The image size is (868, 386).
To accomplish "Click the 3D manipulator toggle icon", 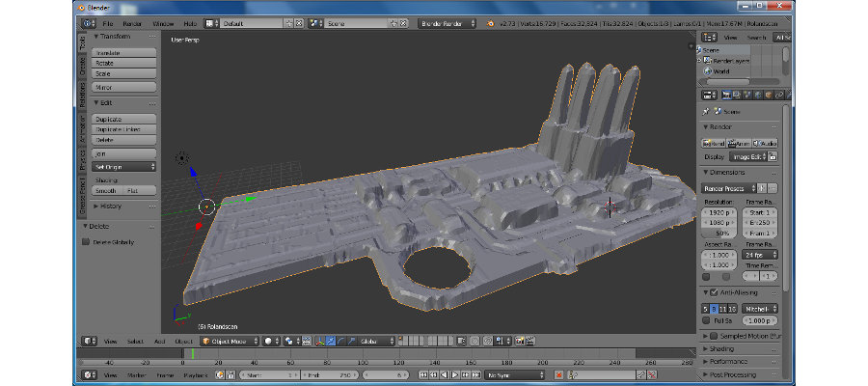I will tap(319, 341).
